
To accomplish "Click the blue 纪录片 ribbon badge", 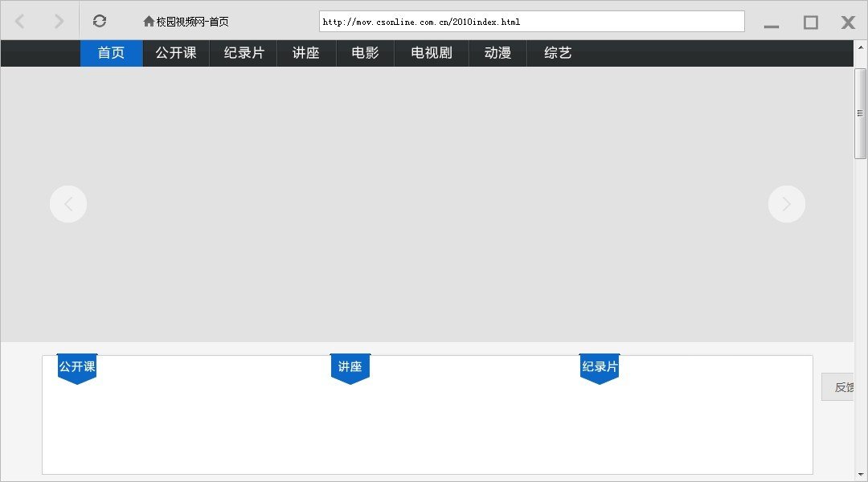I will coord(600,368).
